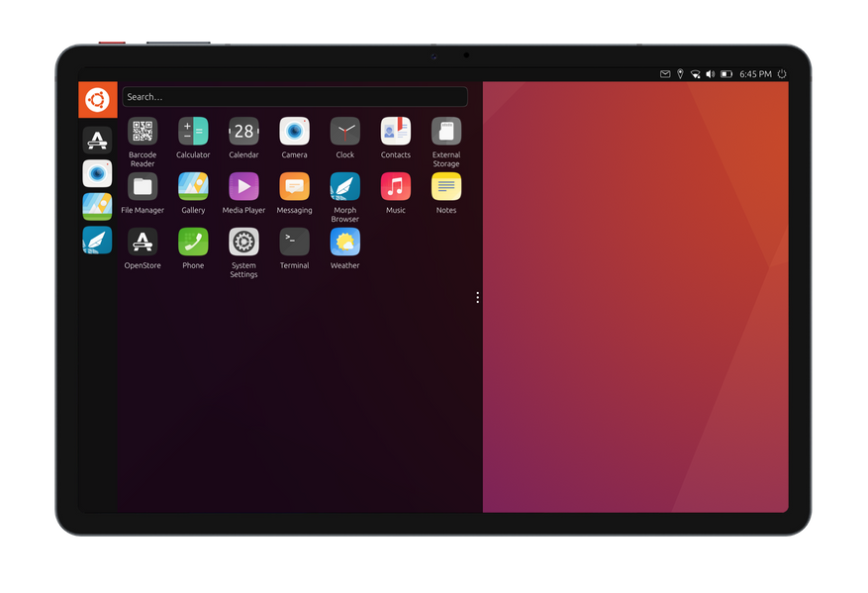Open Gallery from the launcher sidebar
Viewport: 868px width, 593px height.
[97, 207]
